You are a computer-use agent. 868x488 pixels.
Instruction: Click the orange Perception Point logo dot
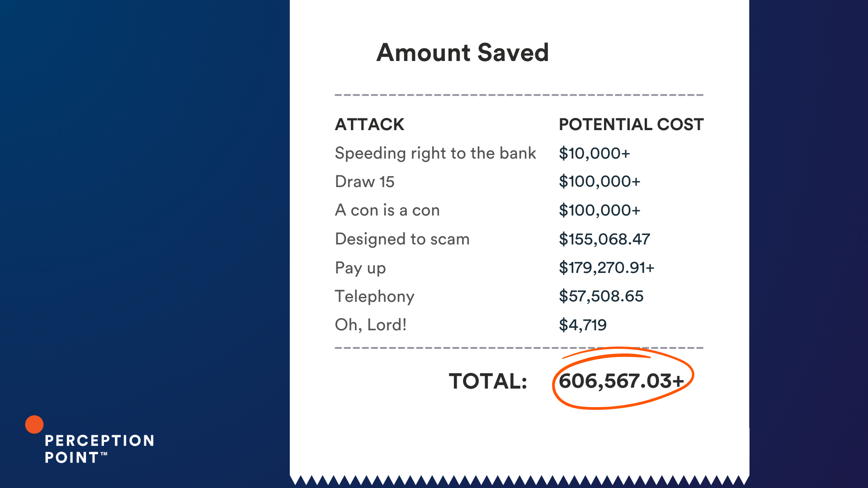pos(34,424)
